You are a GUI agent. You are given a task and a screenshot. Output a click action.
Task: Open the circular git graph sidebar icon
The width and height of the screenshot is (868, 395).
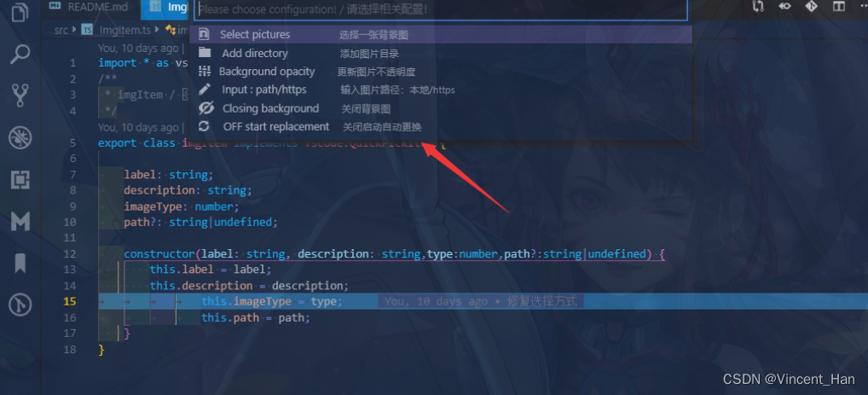point(20,305)
